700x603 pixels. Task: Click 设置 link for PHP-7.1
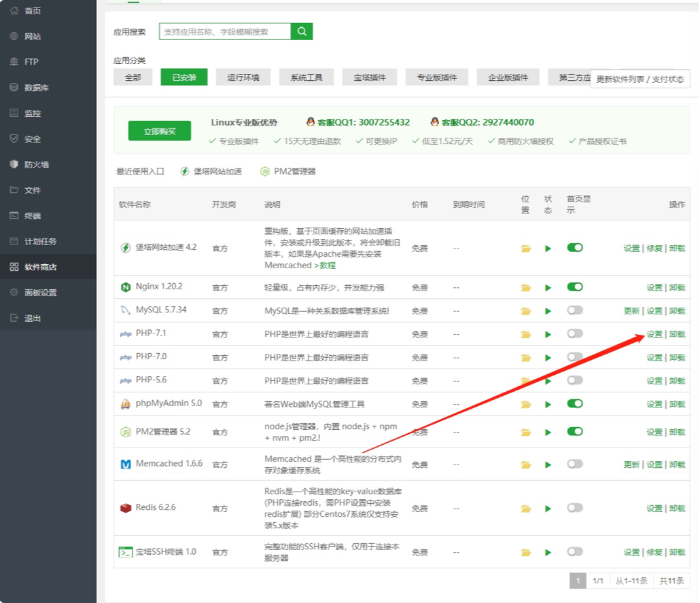[654, 335]
